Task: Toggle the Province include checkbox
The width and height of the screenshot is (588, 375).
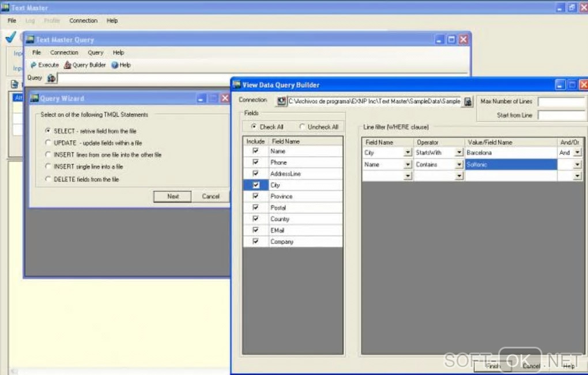Action: 255,196
